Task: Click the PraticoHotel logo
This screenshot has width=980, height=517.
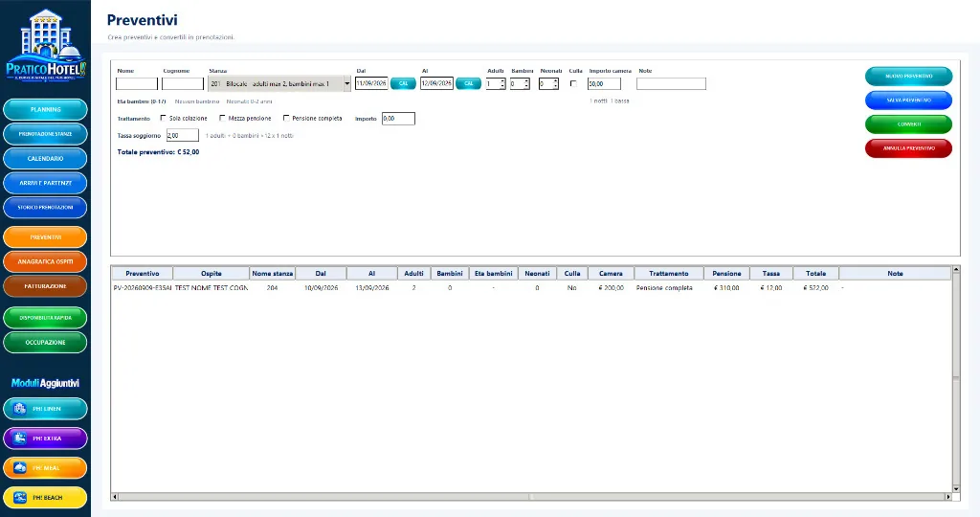Action: pyautogui.click(x=45, y=45)
